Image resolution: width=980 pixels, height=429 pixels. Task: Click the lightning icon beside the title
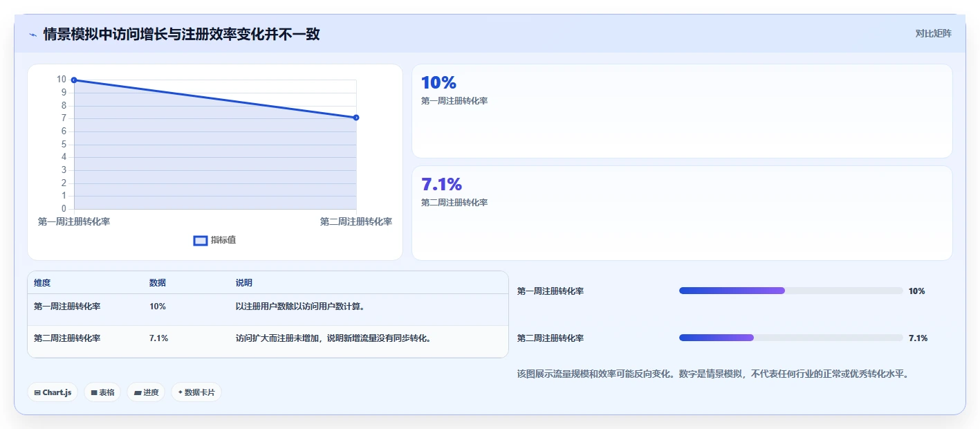coord(33,35)
